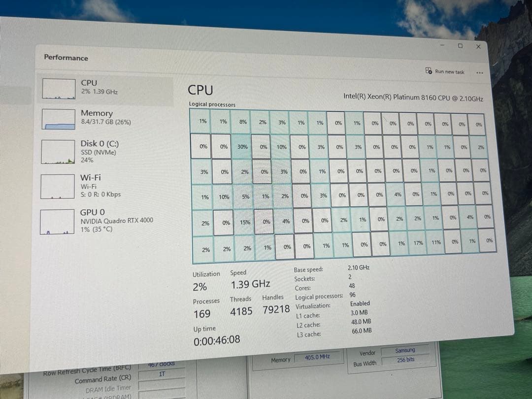Open the Memory usage graph thumbnail
The image size is (532, 399).
[59, 118]
